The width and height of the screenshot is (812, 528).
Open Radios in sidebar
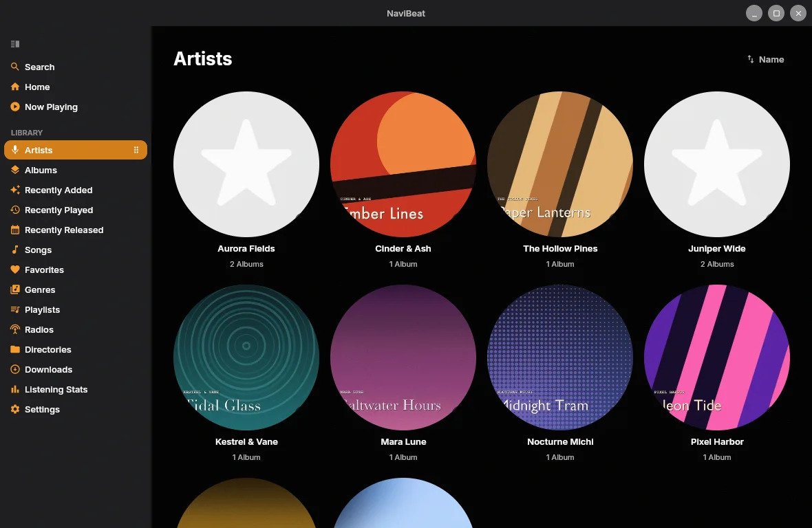(x=76, y=329)
